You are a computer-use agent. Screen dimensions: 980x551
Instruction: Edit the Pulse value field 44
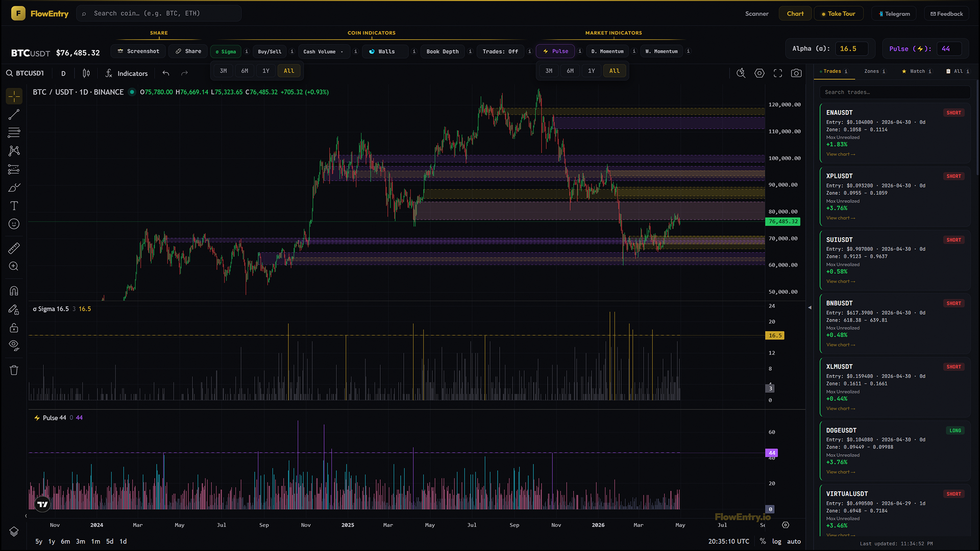click(x=949, y=49)
